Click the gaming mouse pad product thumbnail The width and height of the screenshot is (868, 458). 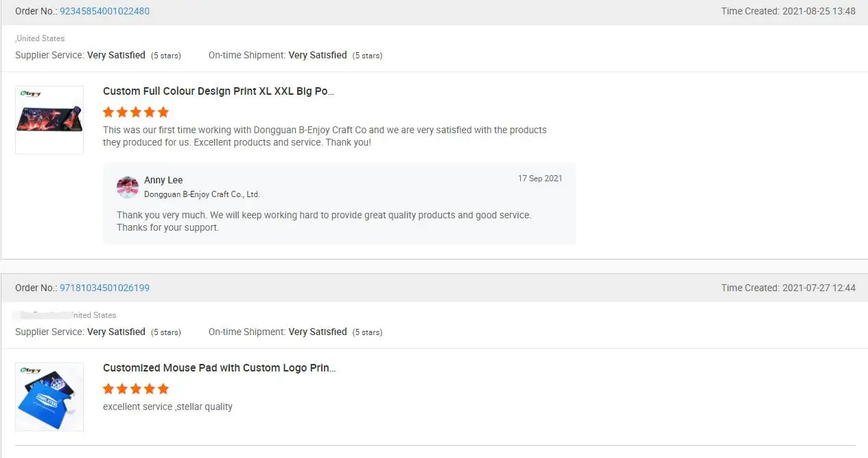pos(49,119)
